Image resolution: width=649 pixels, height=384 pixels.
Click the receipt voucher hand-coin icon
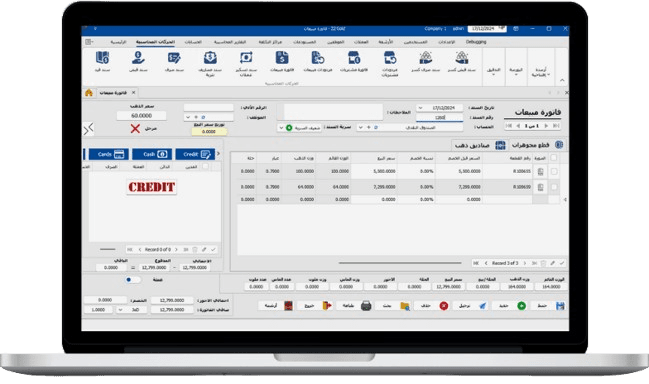[138, 58]
